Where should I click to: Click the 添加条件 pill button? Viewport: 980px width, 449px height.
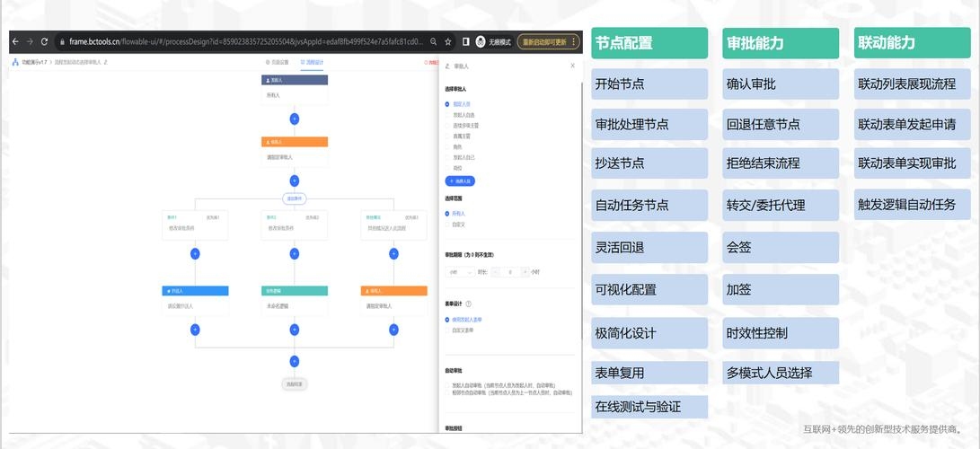(295, 199)
